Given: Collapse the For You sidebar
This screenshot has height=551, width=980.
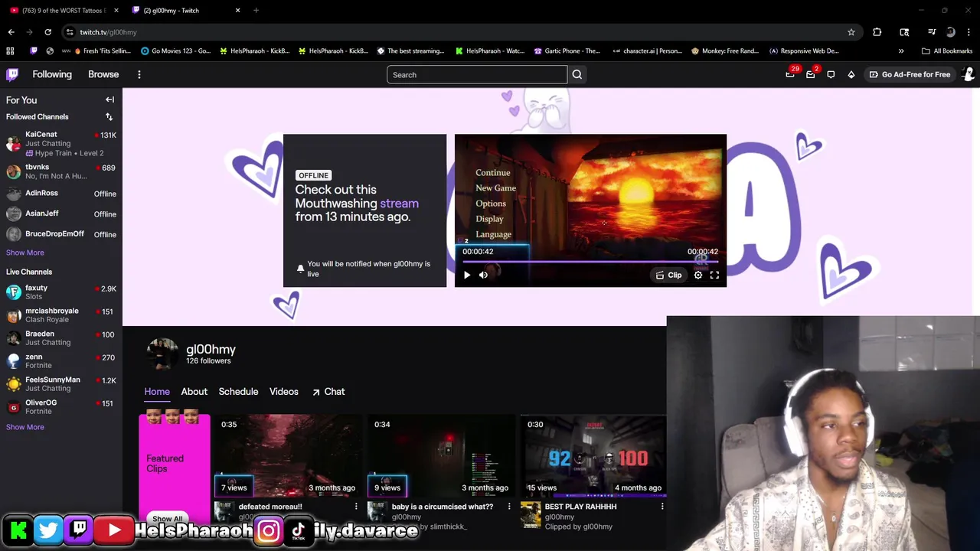Looking at the screenshot, I should 109,99.
